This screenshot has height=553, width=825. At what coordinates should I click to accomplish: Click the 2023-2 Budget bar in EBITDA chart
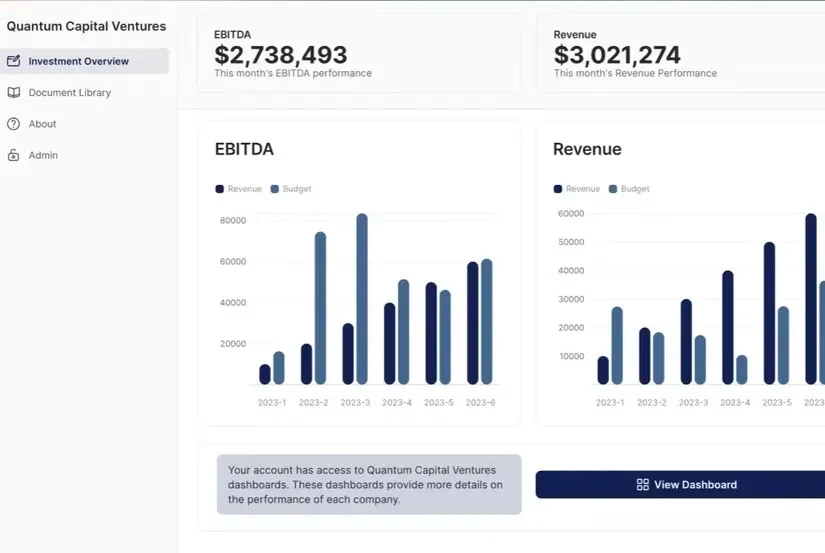(320, 308)
